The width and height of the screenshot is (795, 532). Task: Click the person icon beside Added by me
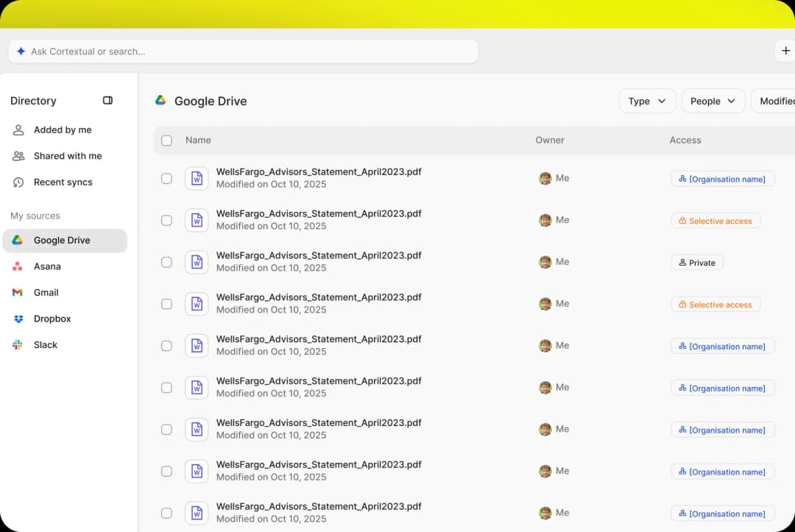coord(18,130)
